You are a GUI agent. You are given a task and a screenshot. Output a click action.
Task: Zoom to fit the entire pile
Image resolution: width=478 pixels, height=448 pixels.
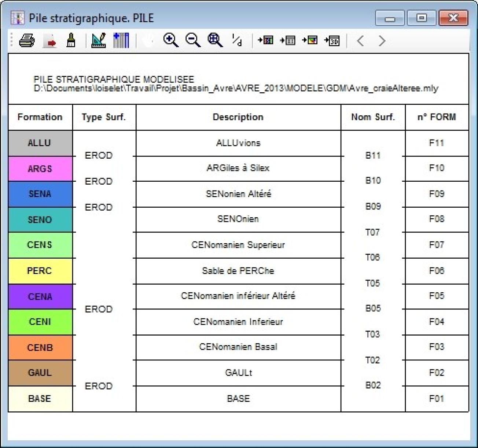(x=214, y=41)
